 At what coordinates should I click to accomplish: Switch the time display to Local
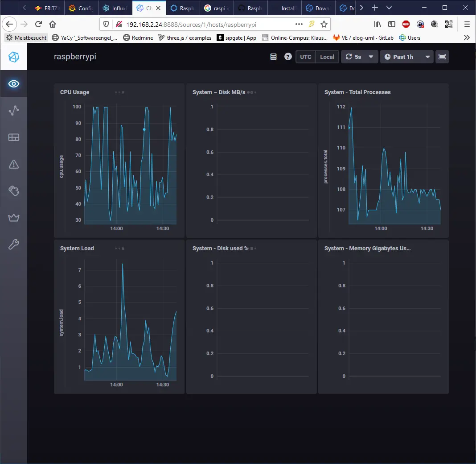click(x=327, y=57)
